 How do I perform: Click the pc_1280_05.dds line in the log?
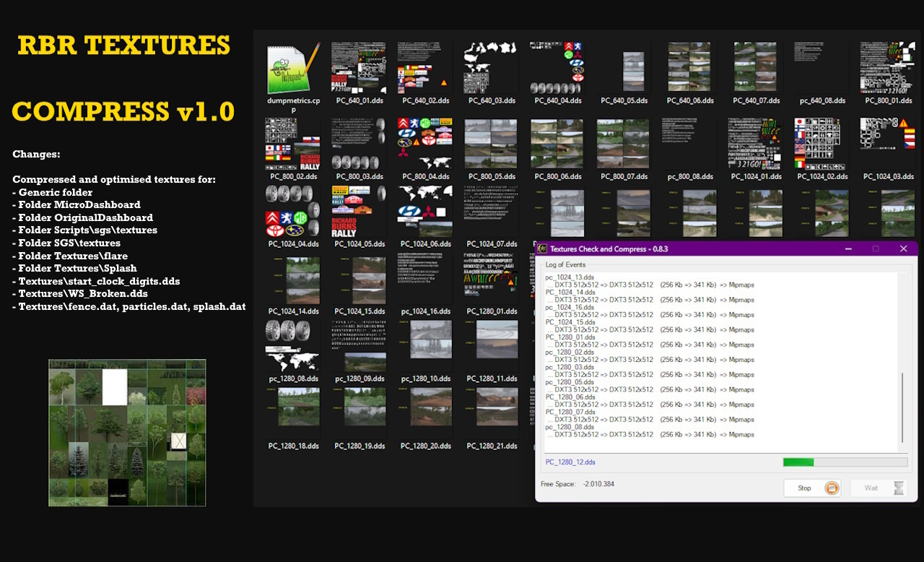tap(570, 382)
